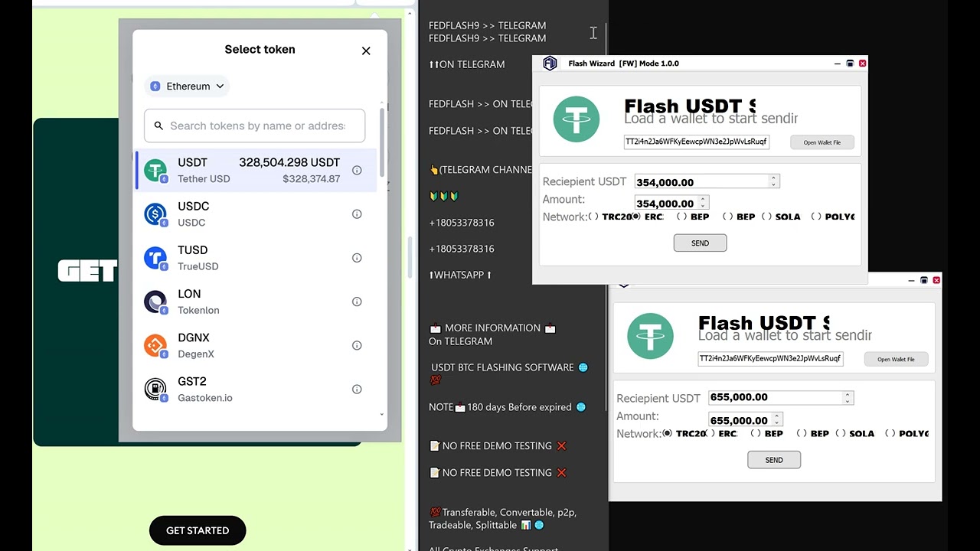This screenshot has height=551, width=980.
Task: Select POLYC radio in the 354,000.00 window
Action: (816, 217)
